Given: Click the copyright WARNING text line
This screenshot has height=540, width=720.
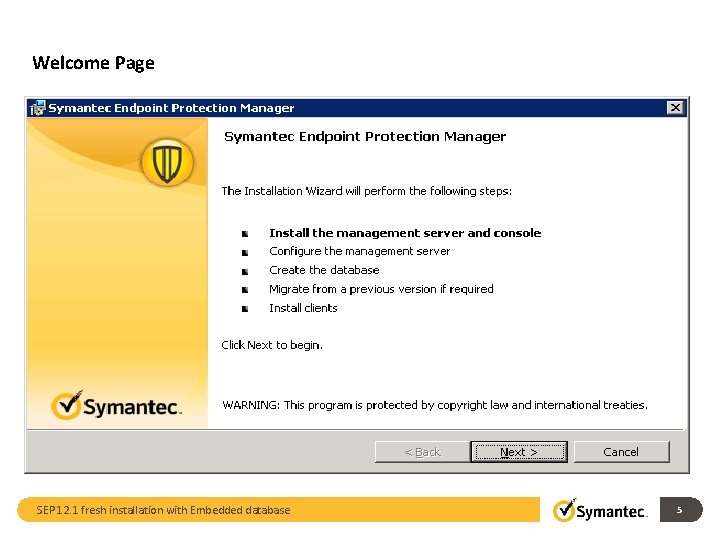Looking at the screenshot, I should point(435,405).
